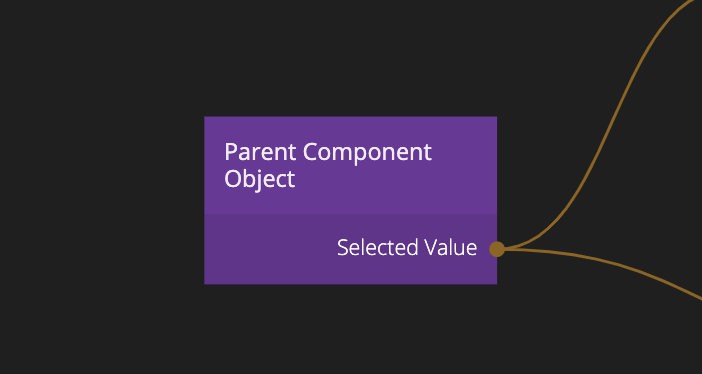Click the purple header right of title text
The height and width of the screenshot is (374, 702).
coord(464,165)
